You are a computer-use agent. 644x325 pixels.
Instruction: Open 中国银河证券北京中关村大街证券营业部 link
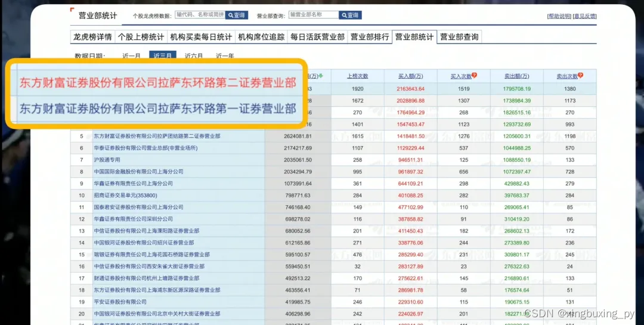(157, 314)
